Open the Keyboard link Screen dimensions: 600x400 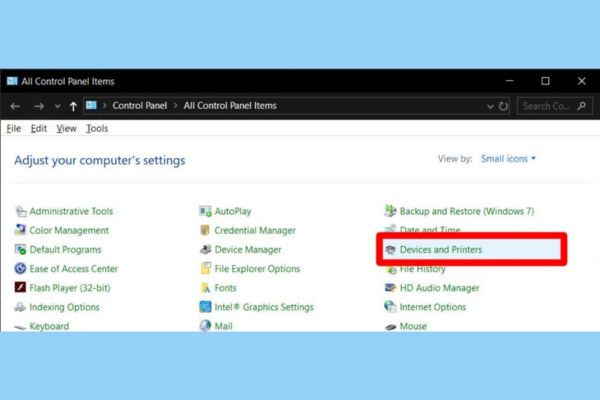[x=49, y=326]
